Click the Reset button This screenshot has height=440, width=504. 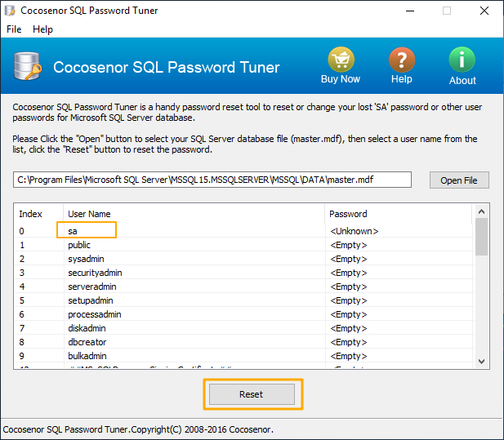point(252,394)
